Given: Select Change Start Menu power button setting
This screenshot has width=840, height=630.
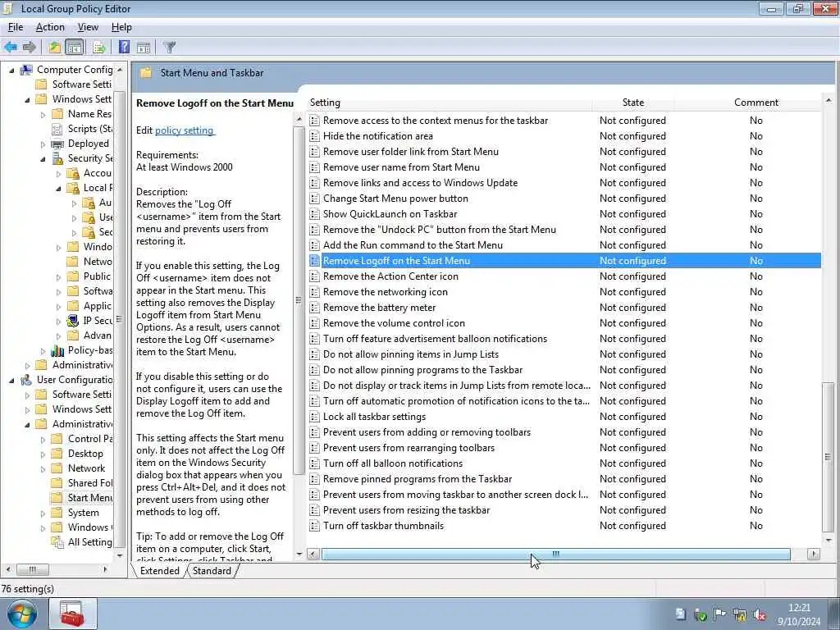Looking at the screenshot, I should point(564,199).
